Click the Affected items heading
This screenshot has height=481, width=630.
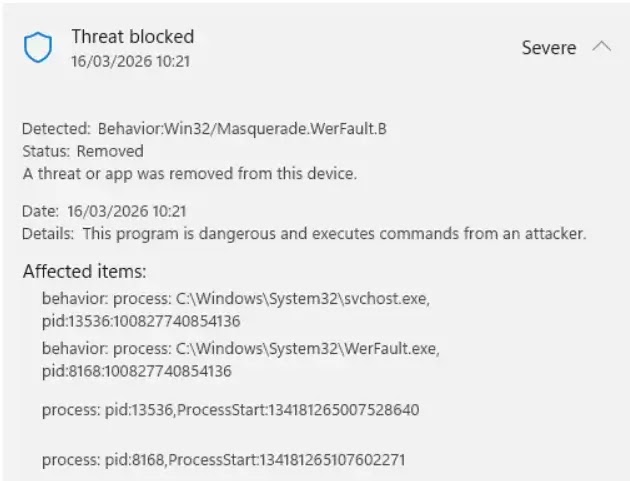pyautogui.click(x=84, y=271)
